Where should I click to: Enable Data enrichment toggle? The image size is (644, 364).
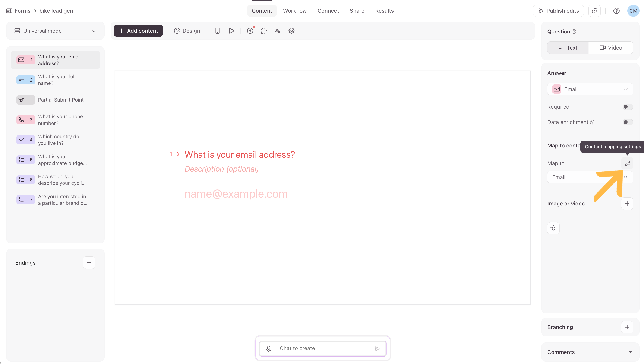(x=628, y=122)
